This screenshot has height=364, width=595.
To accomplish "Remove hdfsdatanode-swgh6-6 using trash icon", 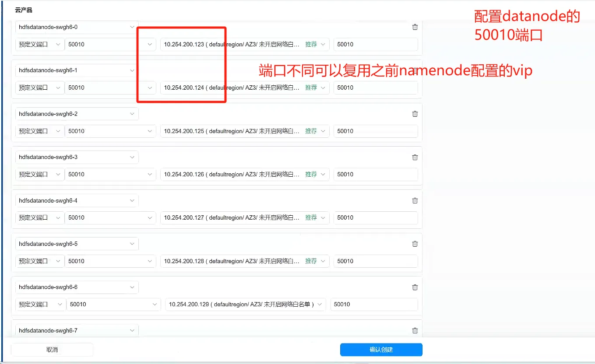I will (x=415, y=287).
